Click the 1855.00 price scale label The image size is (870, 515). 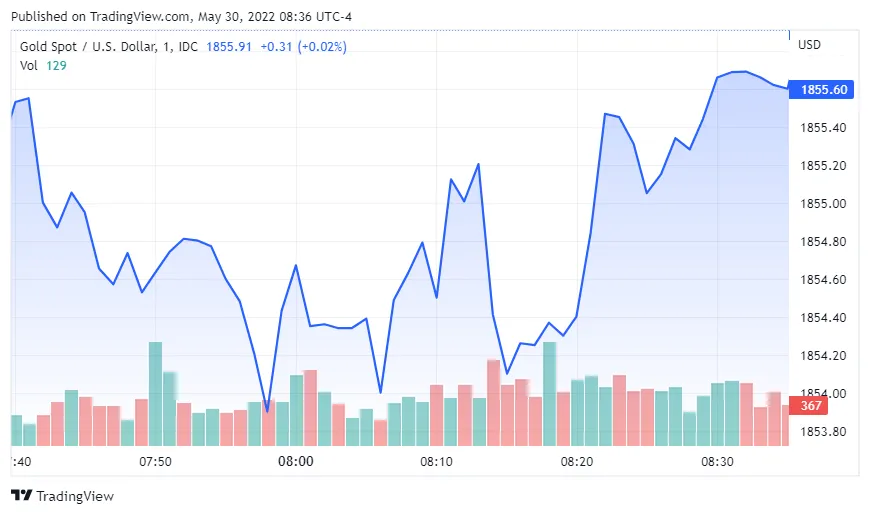point(823,204)
